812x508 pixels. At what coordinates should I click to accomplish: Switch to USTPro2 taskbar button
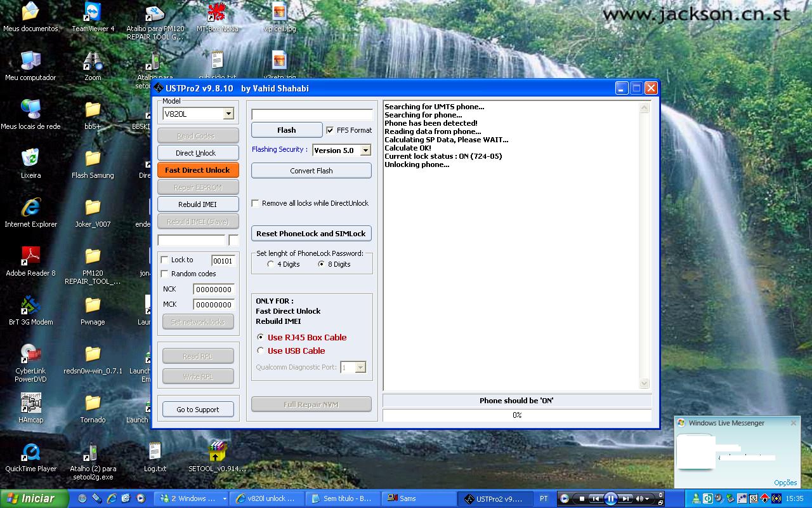(495, 498)
